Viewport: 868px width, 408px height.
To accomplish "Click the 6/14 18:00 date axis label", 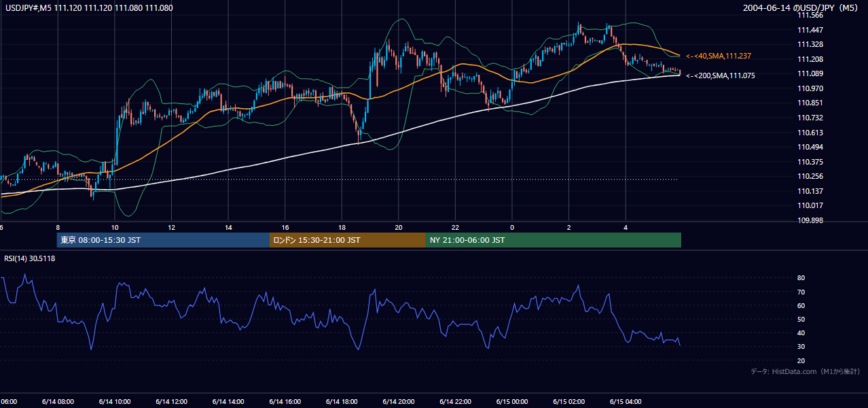I will click(342, 401).
